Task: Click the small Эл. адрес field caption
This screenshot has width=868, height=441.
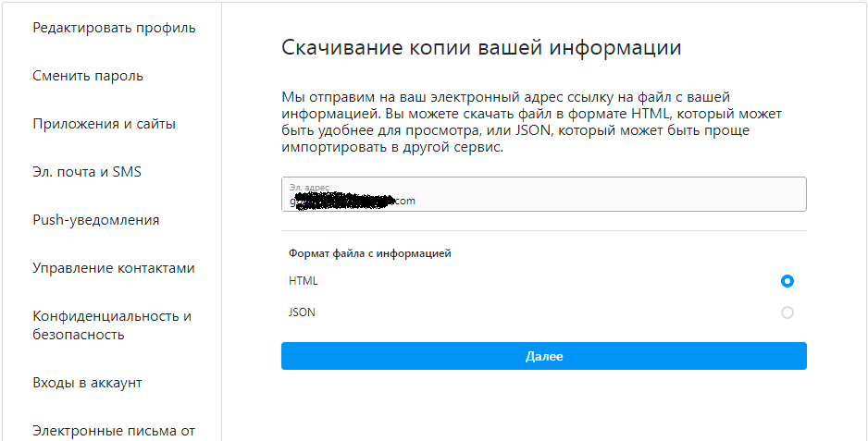Action: (x=308, y=187)
